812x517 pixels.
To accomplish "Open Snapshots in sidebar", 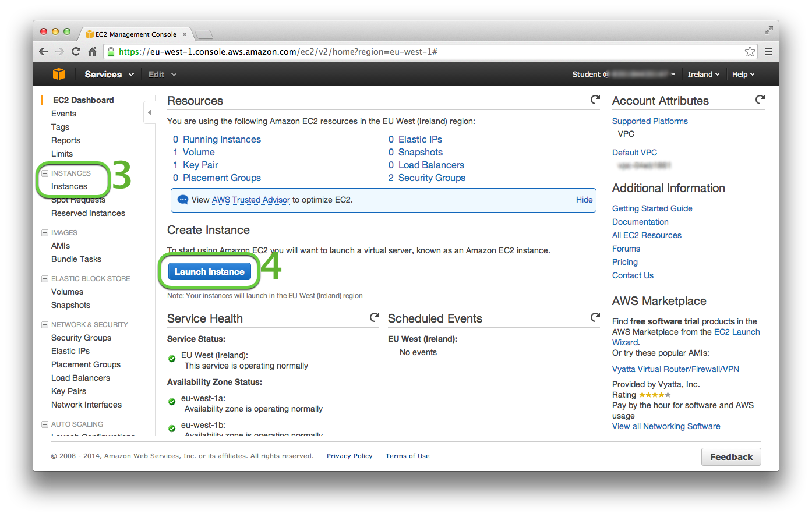I will point(70,305).
